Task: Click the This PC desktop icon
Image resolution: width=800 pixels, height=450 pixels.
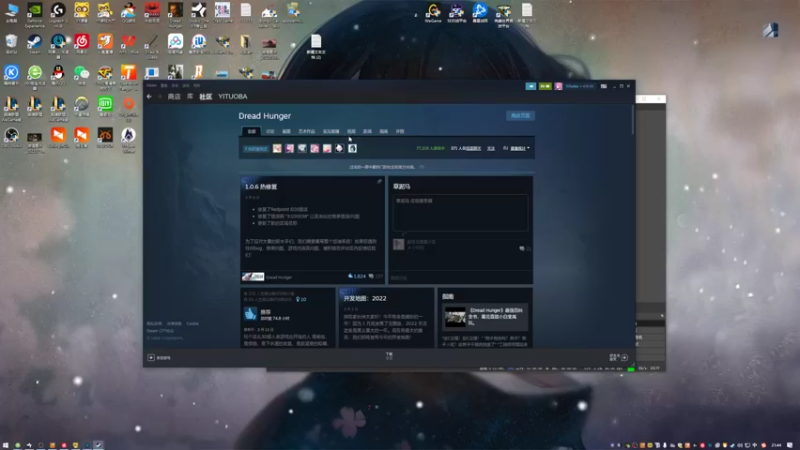Action: (11, 12)
